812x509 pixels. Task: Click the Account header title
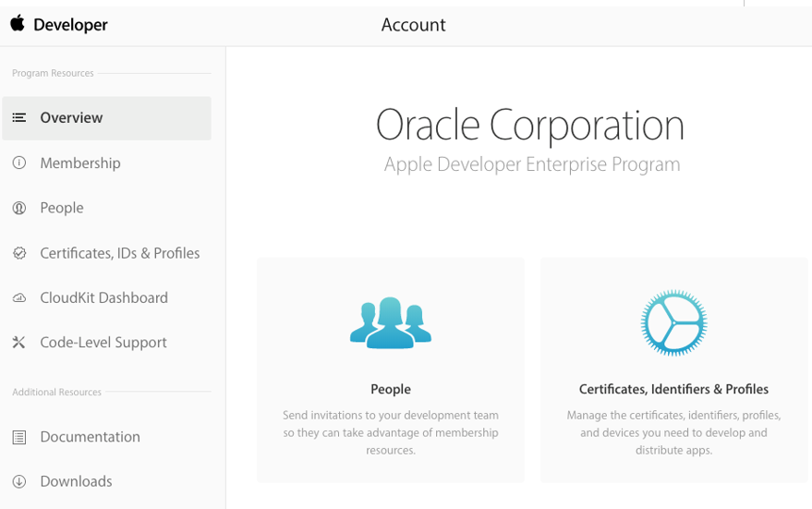[x=413, y=25]
